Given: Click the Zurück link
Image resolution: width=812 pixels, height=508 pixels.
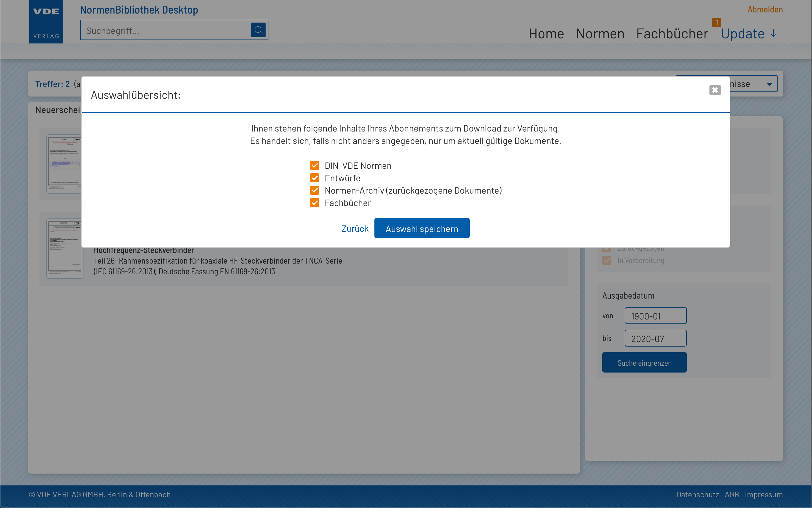Looking at the screenshot, I should [355, 229].
